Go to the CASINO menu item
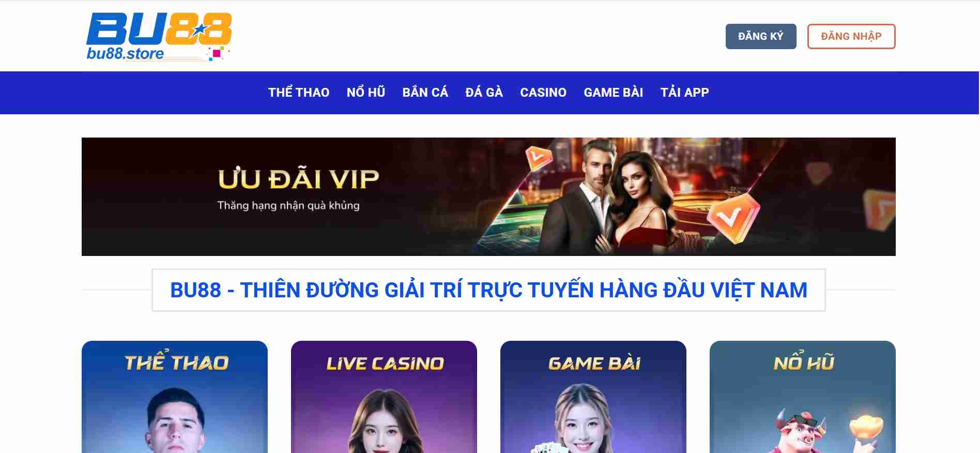 pyautogui.click(x=543, y=93)
